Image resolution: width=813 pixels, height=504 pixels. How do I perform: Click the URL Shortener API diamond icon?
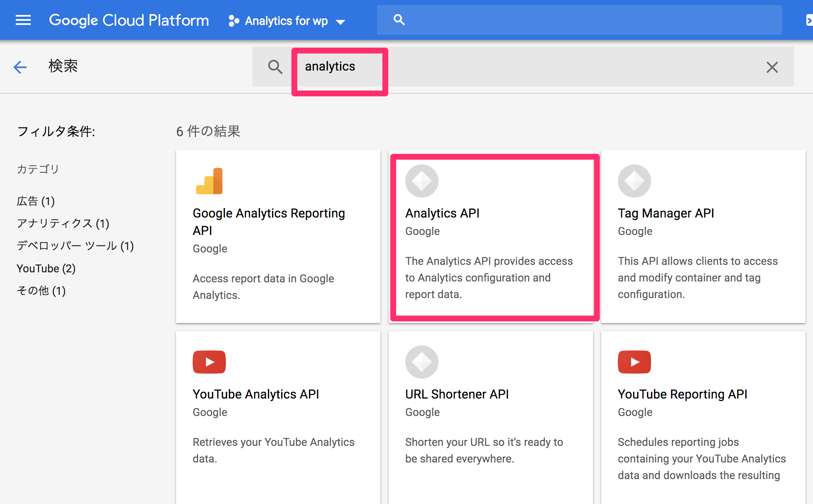tap(422, 362)
